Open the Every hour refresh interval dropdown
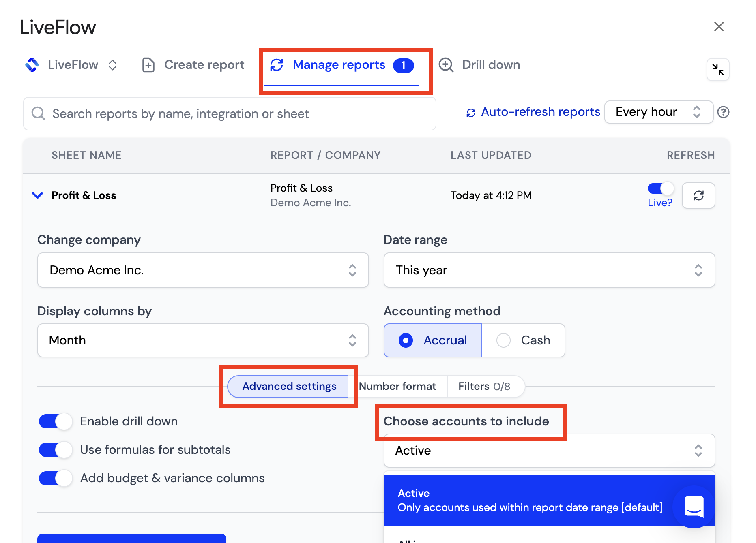 tap(659, 112)
